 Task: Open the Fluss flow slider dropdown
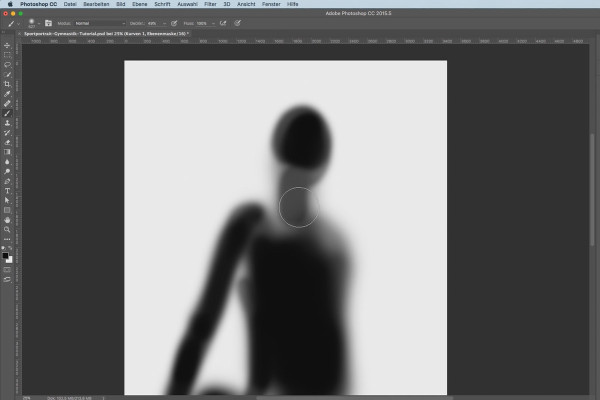(213, 23)
